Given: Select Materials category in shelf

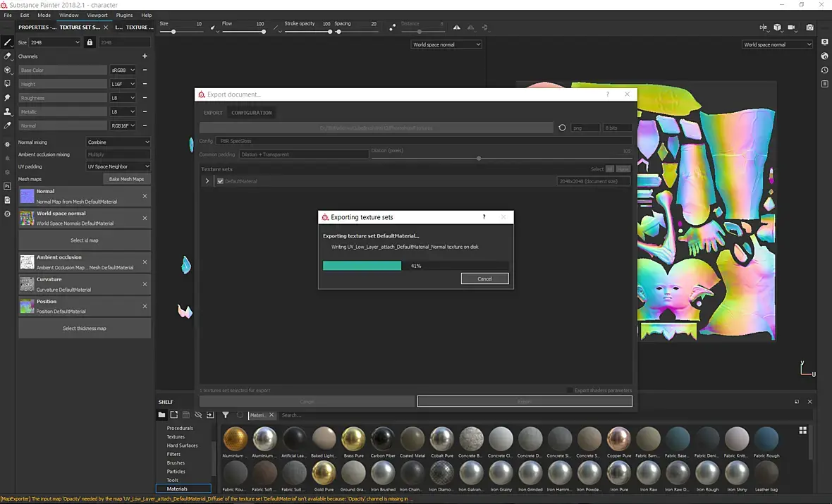Looking at the screenshot, I should [183, 488].
